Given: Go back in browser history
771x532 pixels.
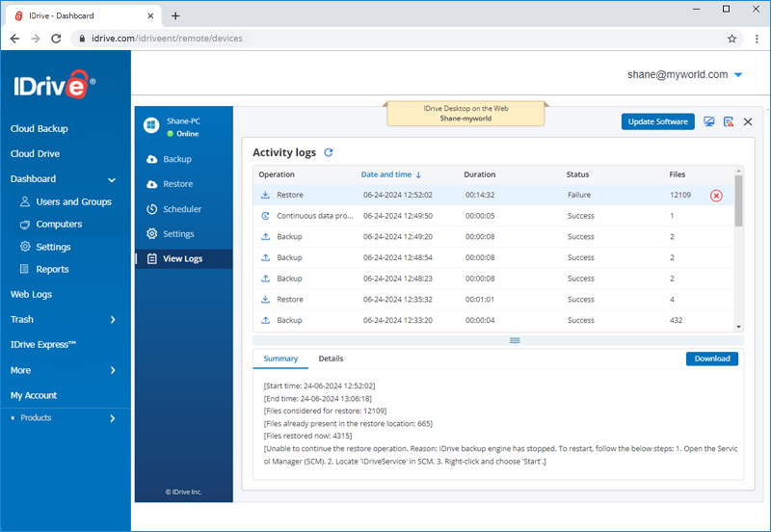Looking at the screenshot, I should (14, 39).
